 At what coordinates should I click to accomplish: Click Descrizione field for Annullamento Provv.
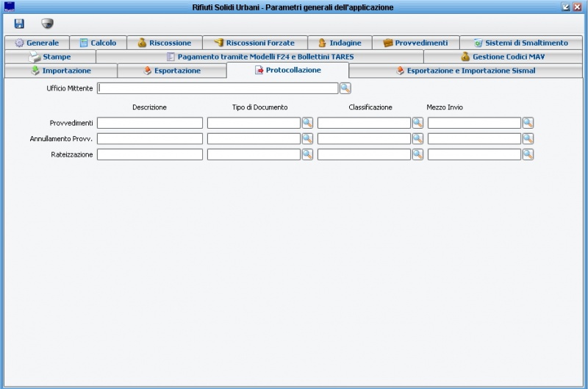click(x=150, y=138)
